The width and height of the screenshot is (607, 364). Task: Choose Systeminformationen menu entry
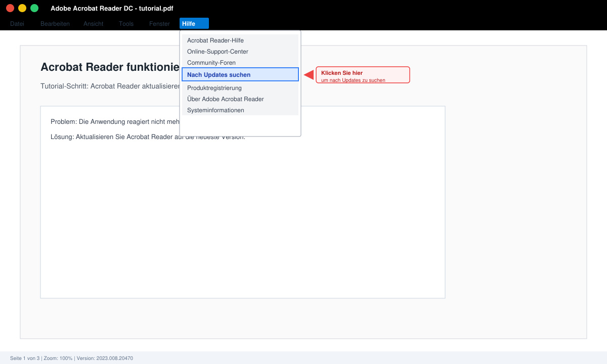(240, 110)
